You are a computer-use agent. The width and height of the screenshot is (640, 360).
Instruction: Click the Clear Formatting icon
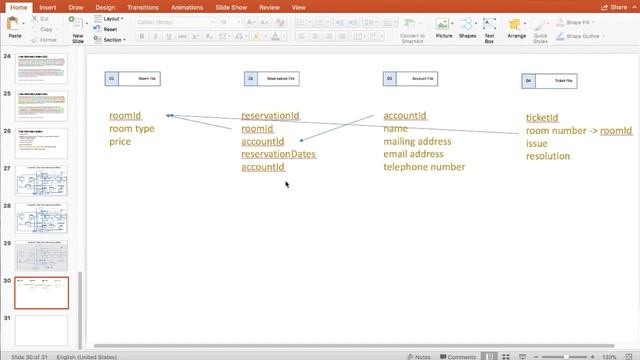tap(280, 22)
